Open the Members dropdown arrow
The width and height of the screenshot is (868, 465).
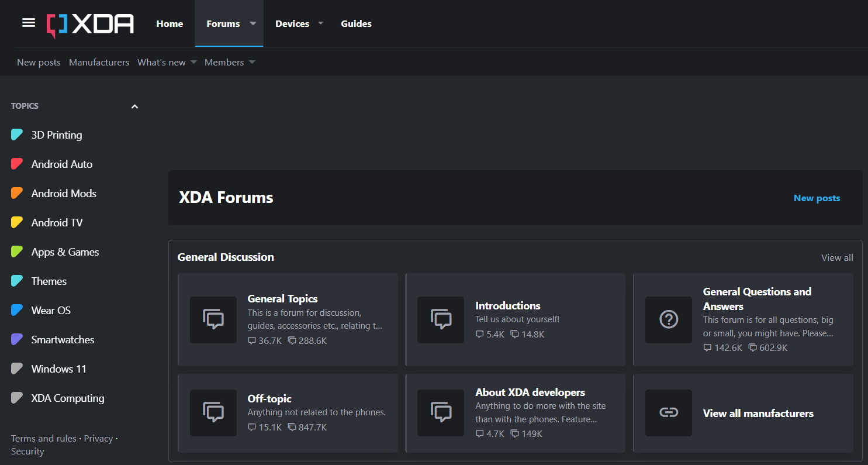[252, 63]
